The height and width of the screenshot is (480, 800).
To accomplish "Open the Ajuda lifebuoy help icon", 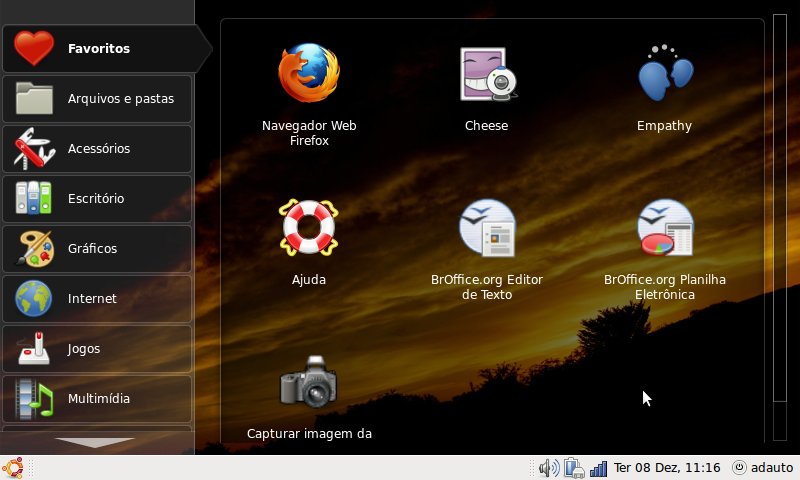I will pos(309,228).
